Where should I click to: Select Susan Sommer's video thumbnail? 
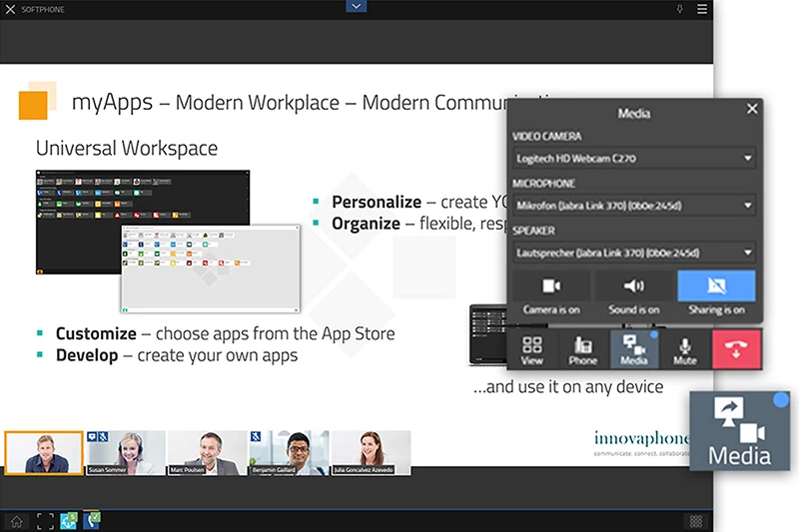click(x=126, y=452)
